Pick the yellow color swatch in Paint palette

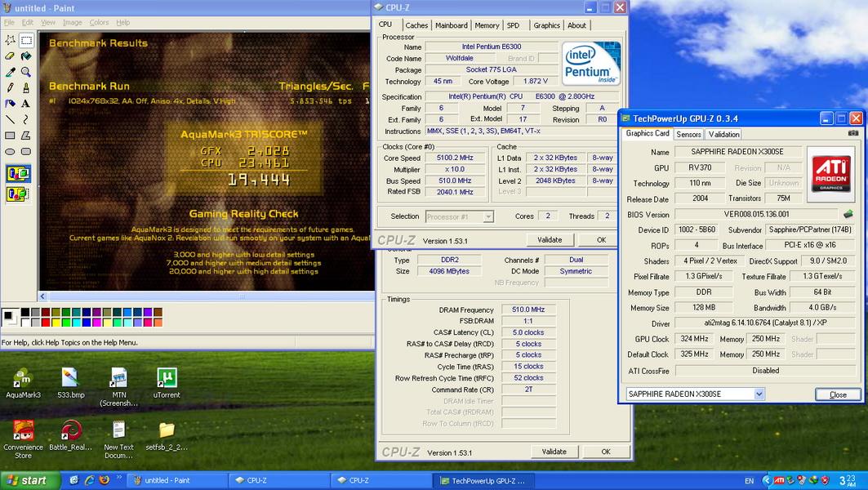(56, 322)
